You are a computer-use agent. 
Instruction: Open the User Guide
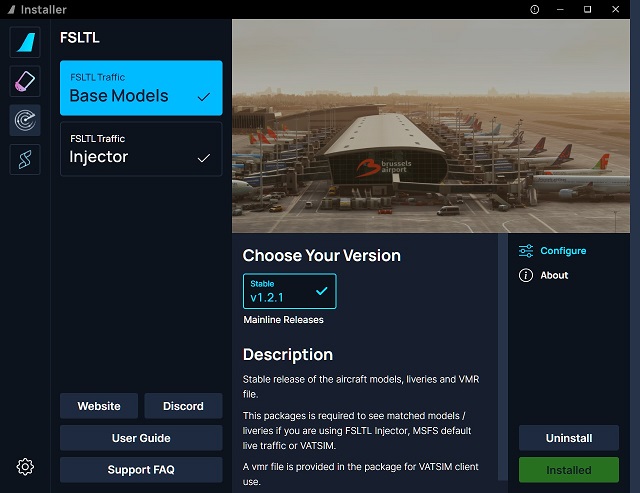point(141,438)
